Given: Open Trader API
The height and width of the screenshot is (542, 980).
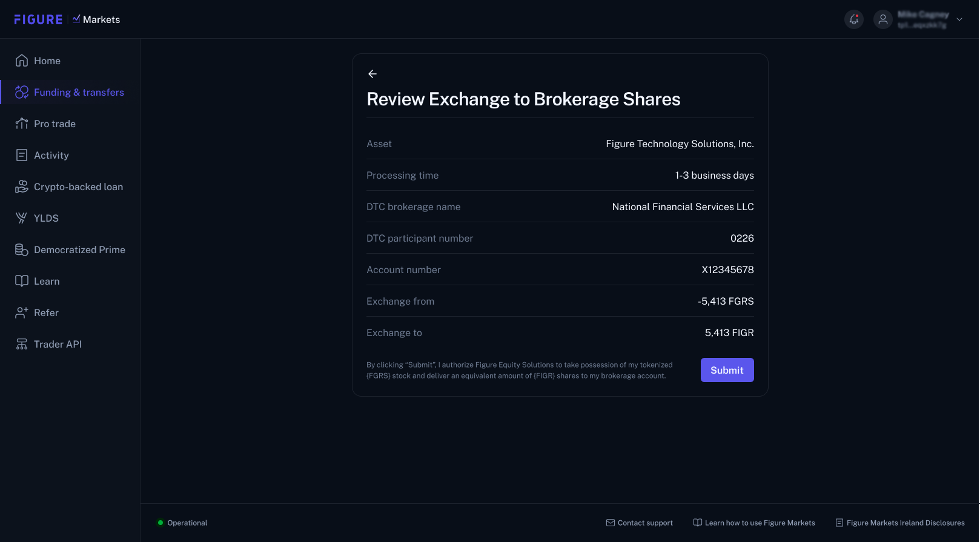Looking at the screenshot, I should click(x=58, y=344).
